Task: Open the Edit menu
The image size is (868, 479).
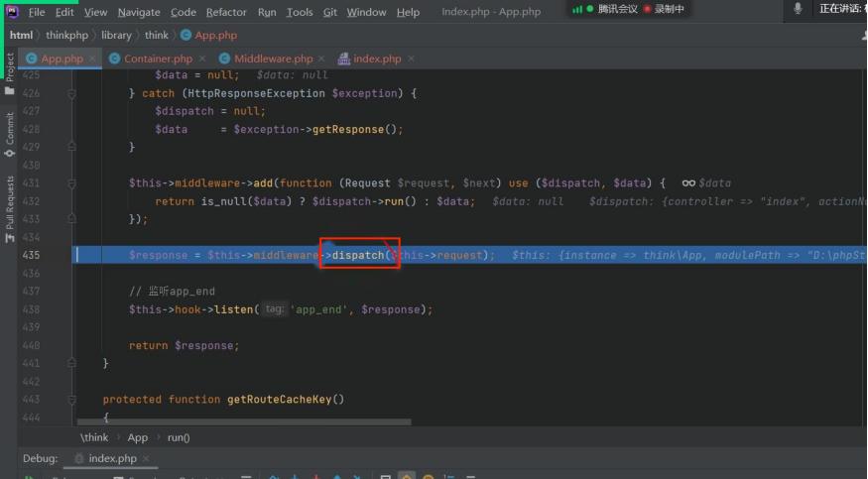Action: (64, 12)
